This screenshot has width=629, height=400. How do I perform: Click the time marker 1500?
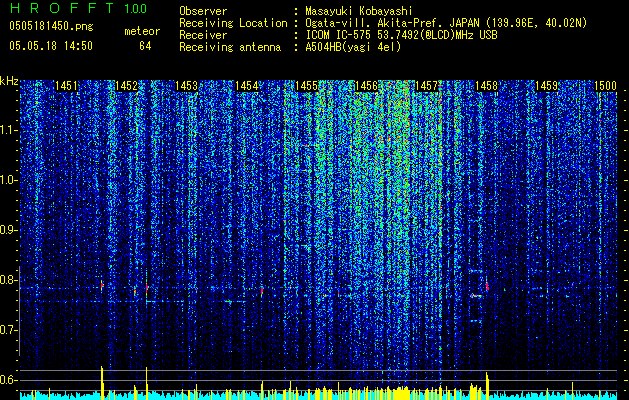pos(605,86)
